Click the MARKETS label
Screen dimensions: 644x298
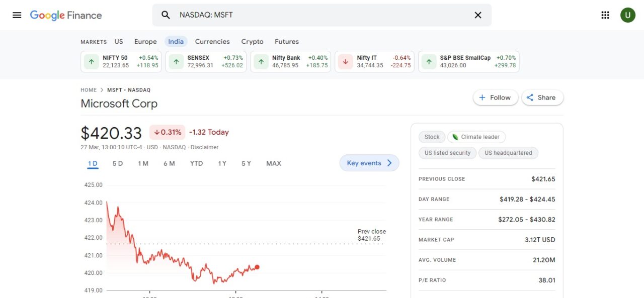click(x=94, y=42)
